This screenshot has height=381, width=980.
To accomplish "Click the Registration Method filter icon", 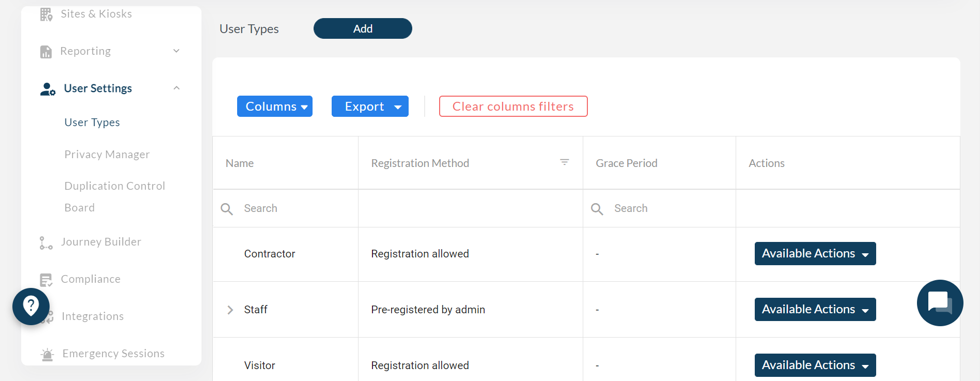I will click(565, 162).
